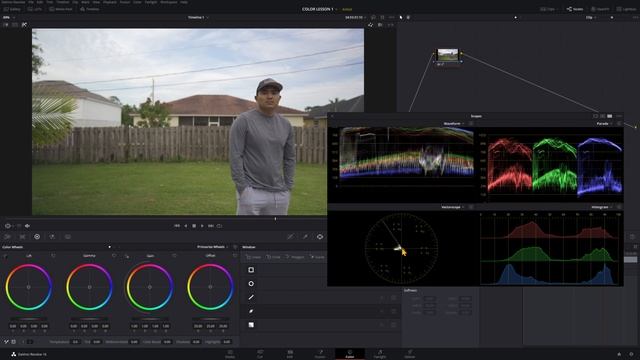Screen dimensions: 640x360
Task: Select the node thumbnail in node editor
Action: [448, 55]
